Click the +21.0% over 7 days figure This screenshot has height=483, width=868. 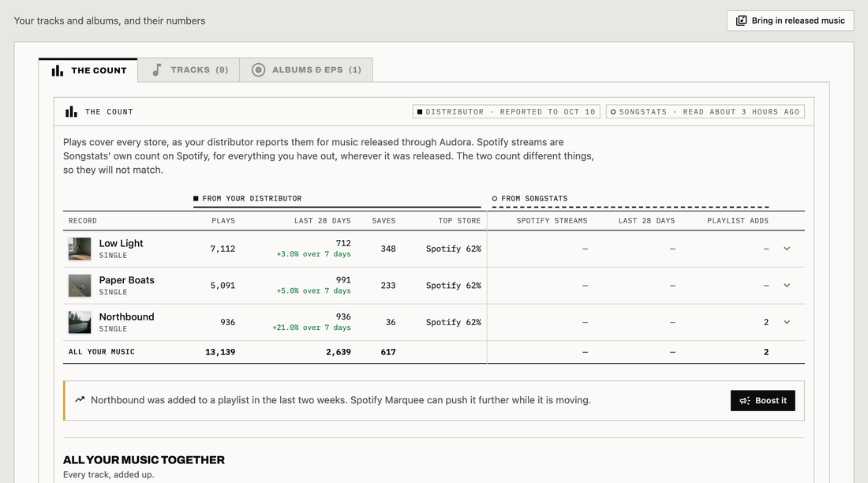(312, 328)
